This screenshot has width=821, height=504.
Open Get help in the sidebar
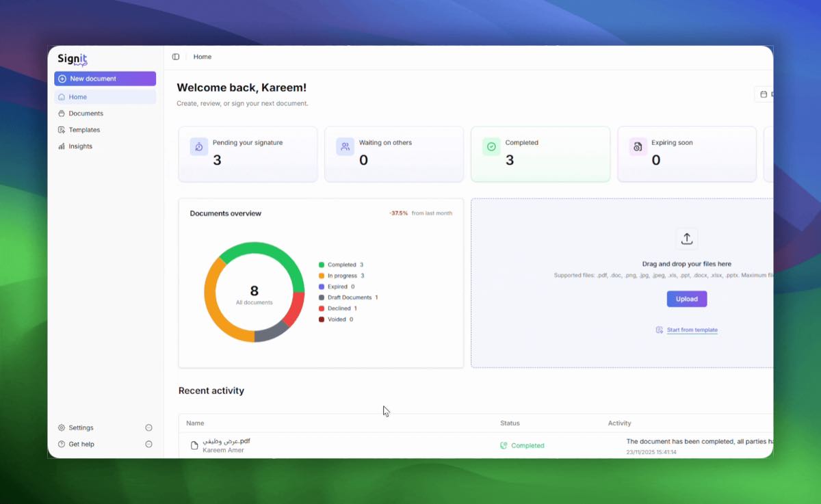pyautogui.click(x=81, y=444)
